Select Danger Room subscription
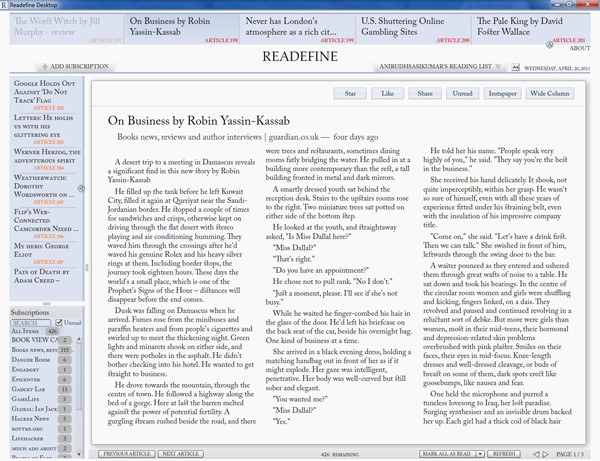Viewport: 600px width, 461px height. [41, 360]
